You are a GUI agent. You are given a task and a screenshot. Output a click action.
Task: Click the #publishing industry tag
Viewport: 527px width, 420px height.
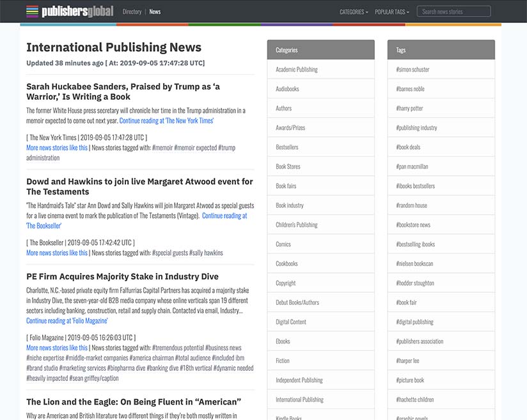point(441,128)
